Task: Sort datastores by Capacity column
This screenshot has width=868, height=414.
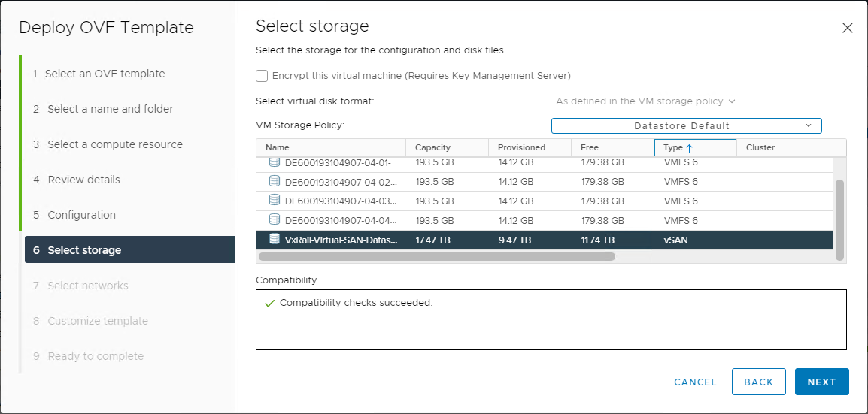Action: tap(447, 147)
